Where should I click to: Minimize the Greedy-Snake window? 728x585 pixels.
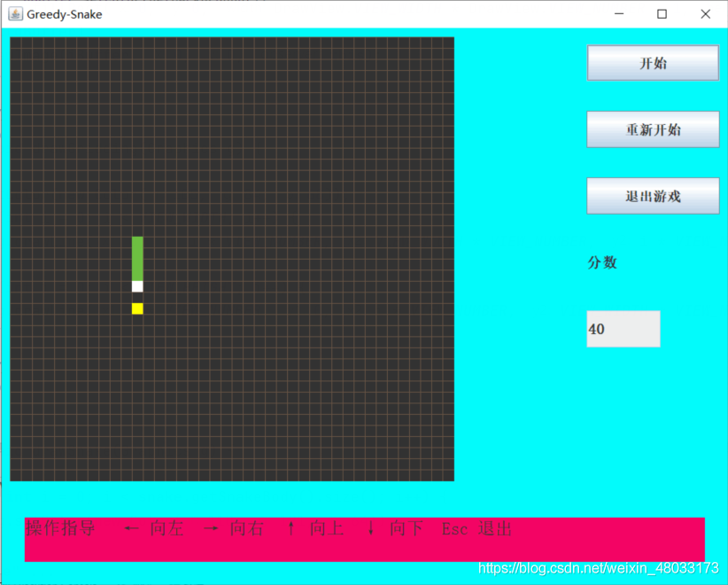point(619,14)
